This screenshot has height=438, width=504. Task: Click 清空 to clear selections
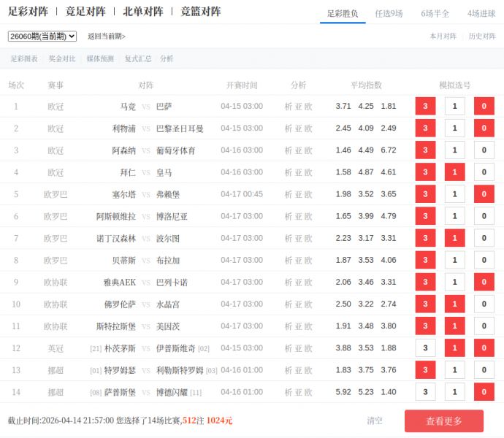tap(375, 420)
